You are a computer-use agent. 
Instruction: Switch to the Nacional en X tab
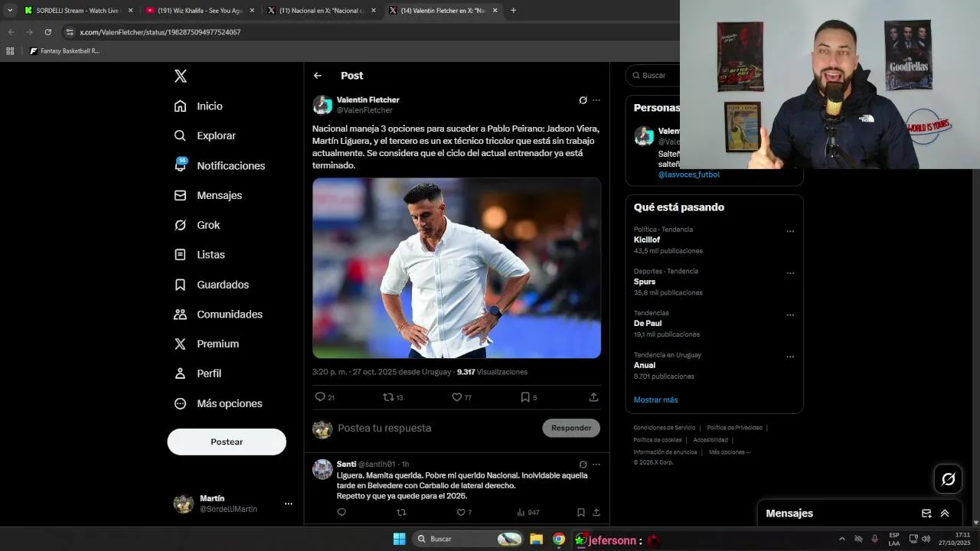pos(322,11)
